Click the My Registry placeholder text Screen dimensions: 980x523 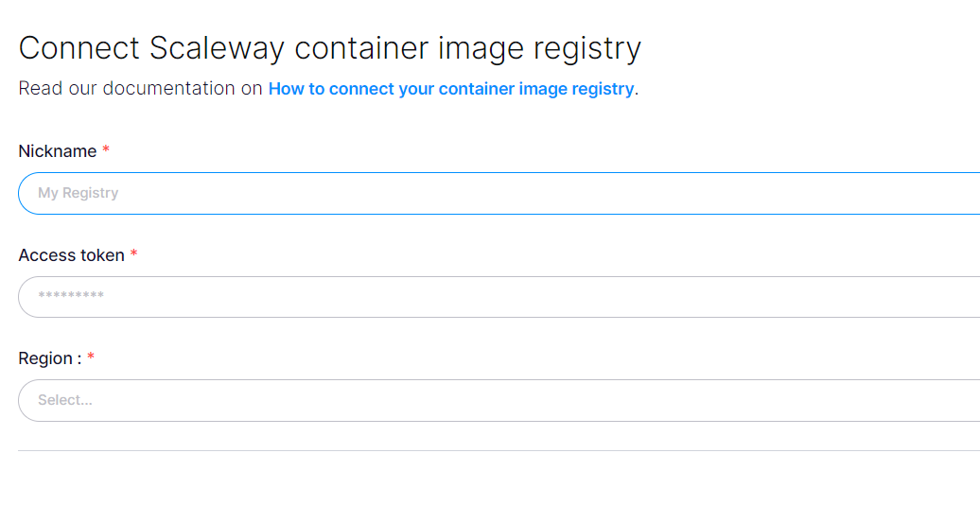[x=79, y=193]
